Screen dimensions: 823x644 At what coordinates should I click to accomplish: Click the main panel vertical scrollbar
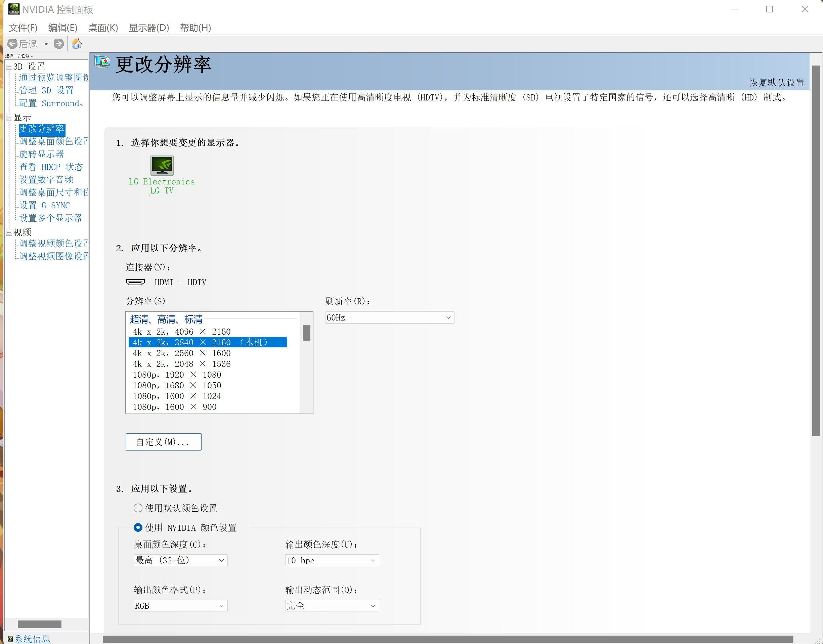816,251
